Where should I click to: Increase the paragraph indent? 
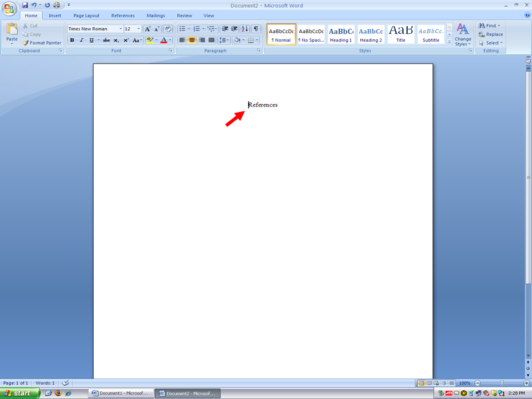click(x=234, y=29)
